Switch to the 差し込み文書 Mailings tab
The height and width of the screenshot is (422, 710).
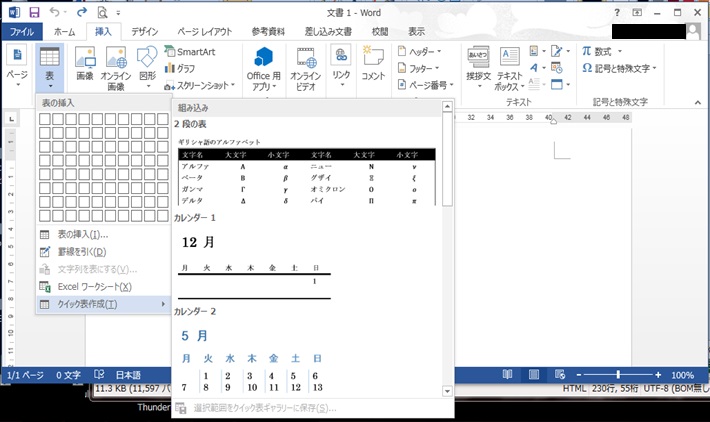328,32
